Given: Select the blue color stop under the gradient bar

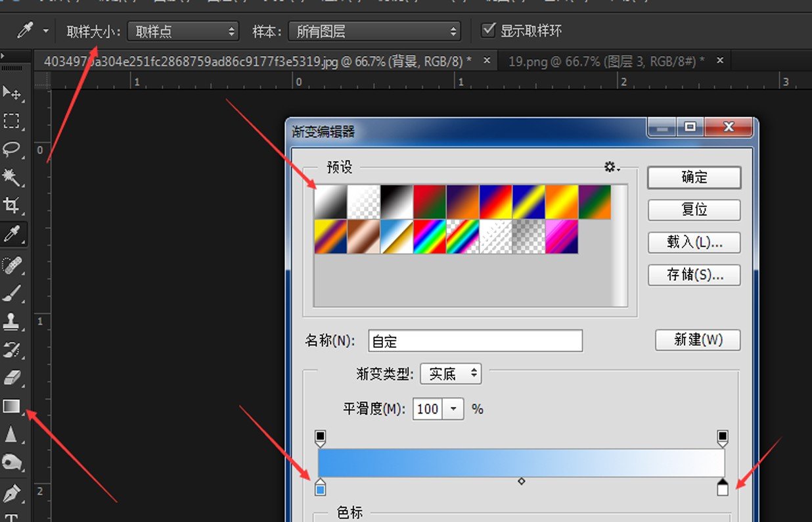Looking at the screenshot, I should pos(320,487).
